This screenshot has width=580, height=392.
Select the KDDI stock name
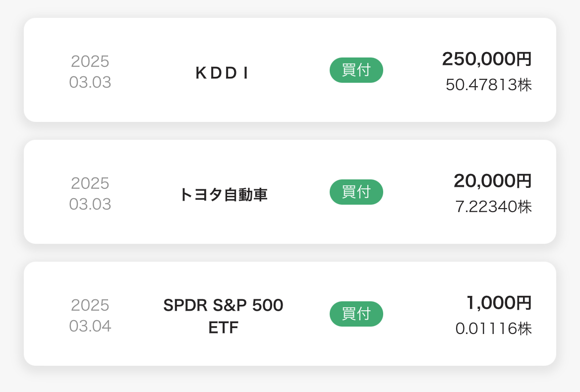coord(222,73)
